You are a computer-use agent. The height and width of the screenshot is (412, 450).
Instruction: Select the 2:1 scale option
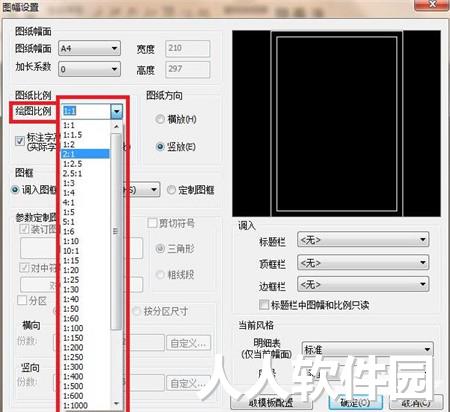(x=86, y=154)
